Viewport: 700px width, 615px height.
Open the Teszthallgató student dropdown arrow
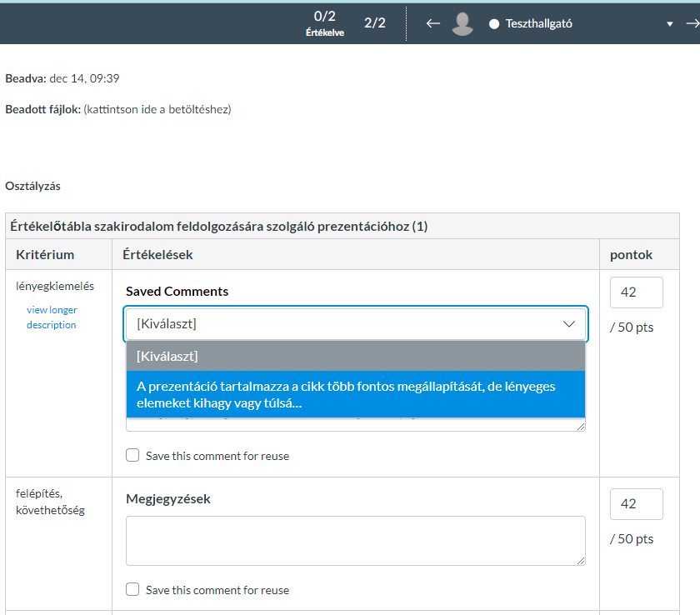[670, 24]
